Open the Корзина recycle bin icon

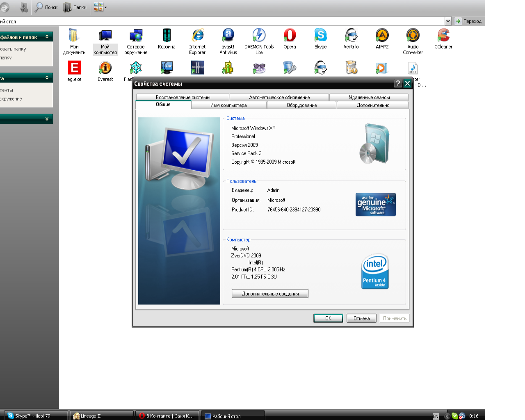[x=167, y=39]
